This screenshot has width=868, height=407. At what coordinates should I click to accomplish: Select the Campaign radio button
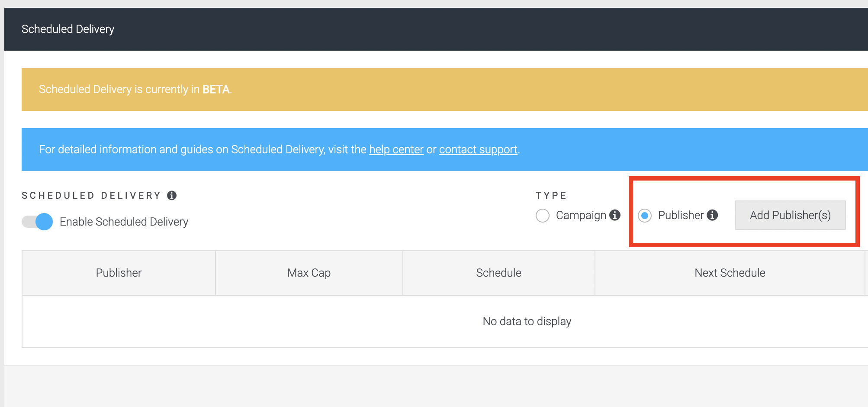coord(543,215)
